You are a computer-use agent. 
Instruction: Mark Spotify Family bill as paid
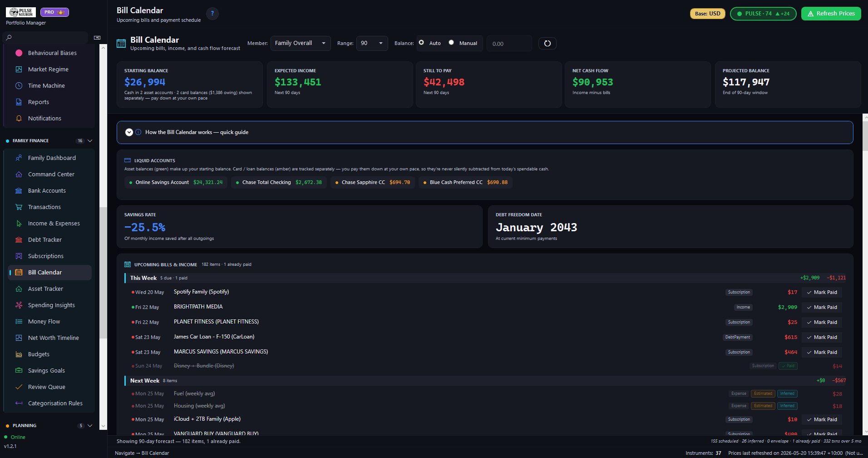point(822,292)
